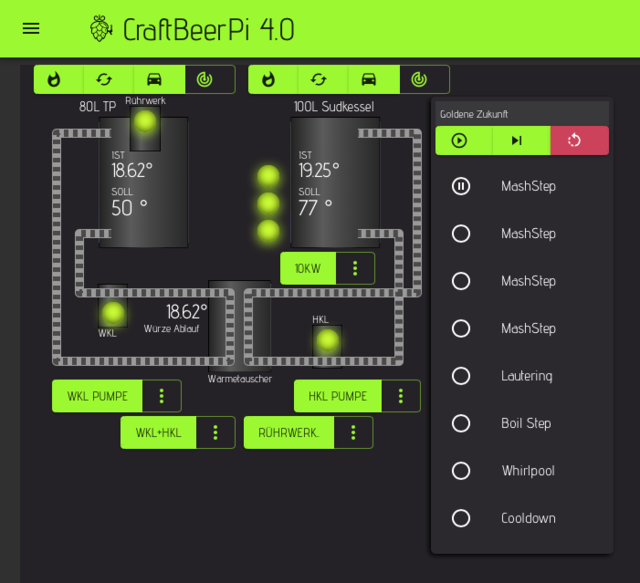Viewport: 640px width, 583px height.
Task: Click the Sudkessel actual temperature 19.25°
Action: (x=319, y=171)
